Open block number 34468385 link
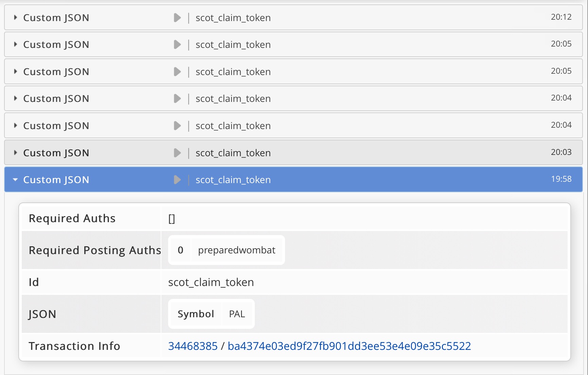The height and width of the screenshot is (375, 588). 193,346
